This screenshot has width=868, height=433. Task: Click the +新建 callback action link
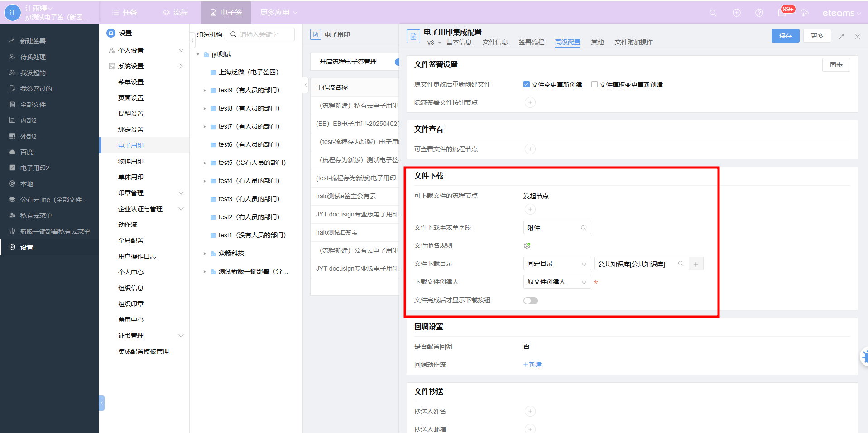pyautogui.click(x=532, y=365)
